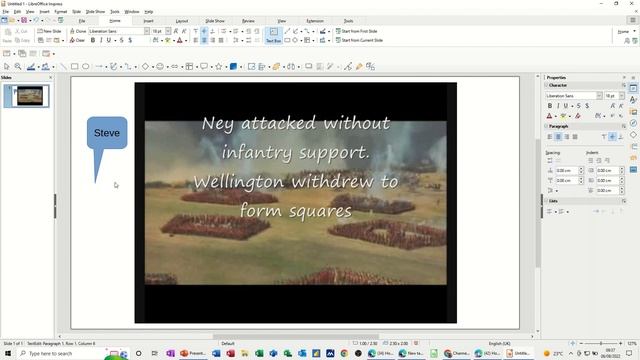Image resolution: width=640 pixels, height=360 pixels.
Task: Click Bold in the sidebar Character section
Action: pyautogui.click(x=550, y=106)
